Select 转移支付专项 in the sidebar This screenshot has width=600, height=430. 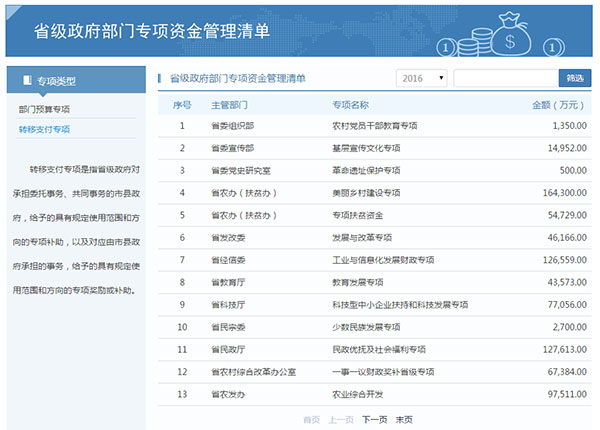44,129
